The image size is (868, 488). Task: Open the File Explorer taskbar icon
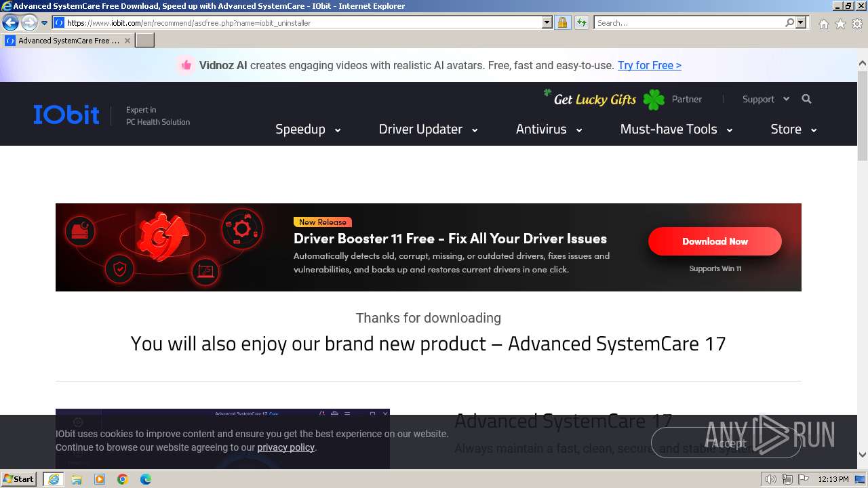coord(77,479)
